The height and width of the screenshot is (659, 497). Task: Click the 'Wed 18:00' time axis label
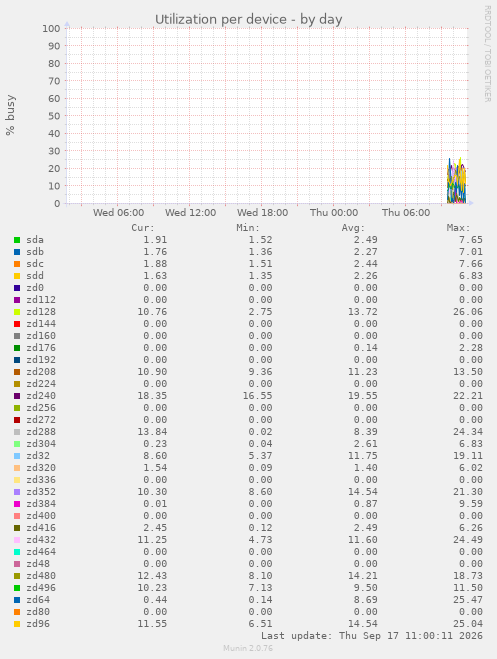coord(263,213)
